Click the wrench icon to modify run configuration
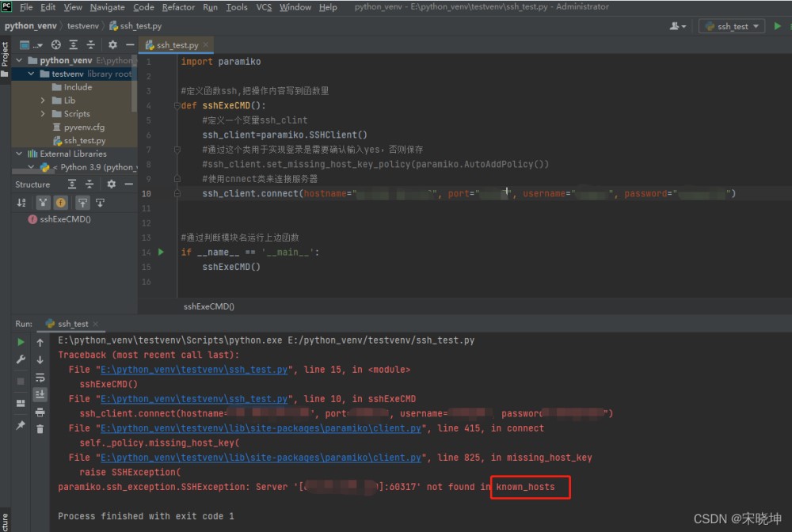 (21, 359)
